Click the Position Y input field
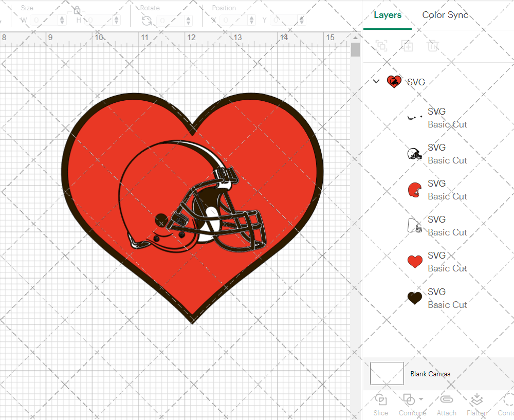The width and height of the screenshot is (514, 420). (285, 21)
